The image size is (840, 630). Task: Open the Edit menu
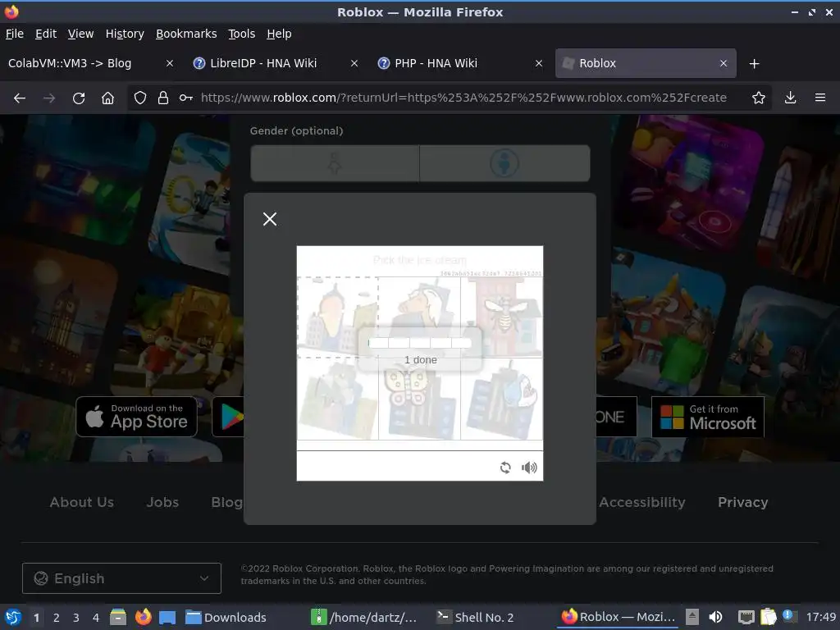(46, 34)
